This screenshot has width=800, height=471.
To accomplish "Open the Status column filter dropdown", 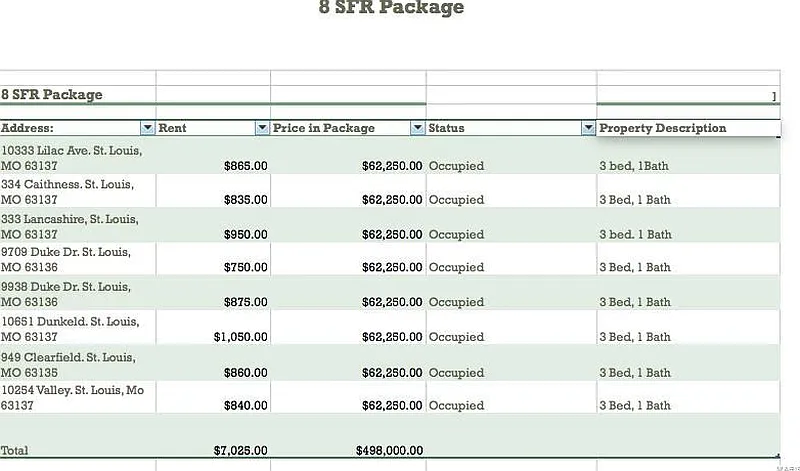I will pyautogui.click(x=588, y=128).
